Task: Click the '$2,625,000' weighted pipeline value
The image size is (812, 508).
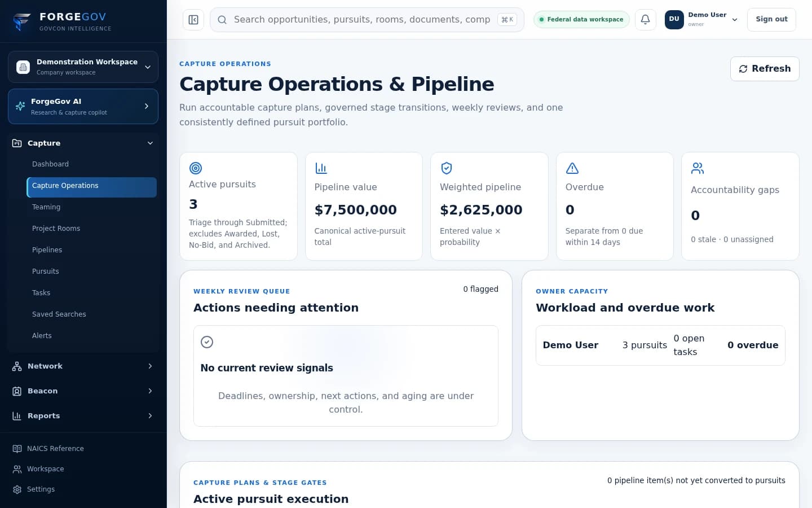Action: [x=481, y=210]
